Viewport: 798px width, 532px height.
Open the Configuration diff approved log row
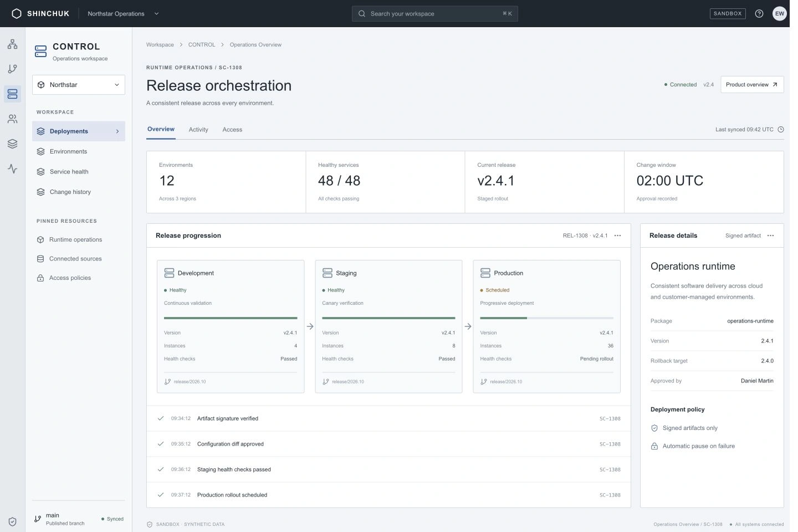[x=388, y=444]
